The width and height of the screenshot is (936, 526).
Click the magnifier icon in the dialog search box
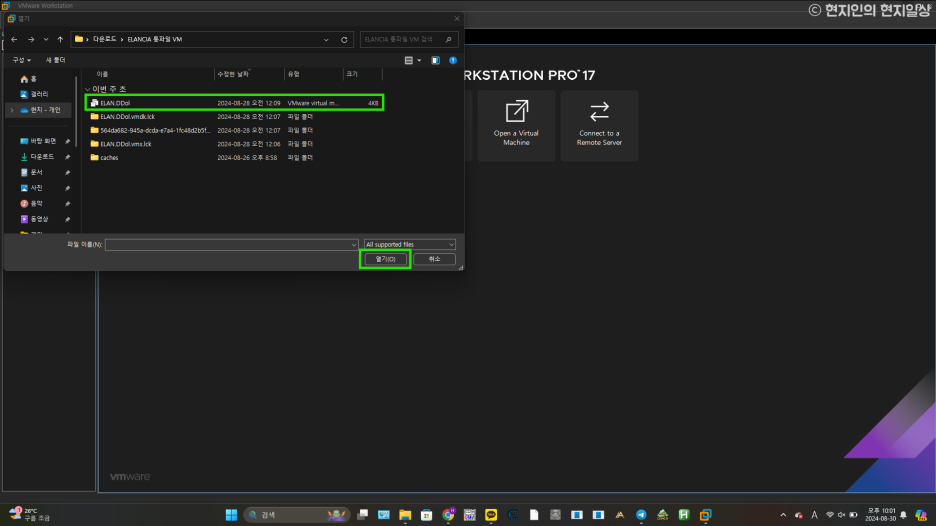tap(449, 39)
